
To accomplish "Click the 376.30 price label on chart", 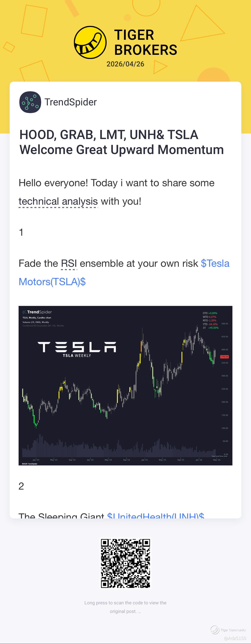I will click(224, 357).
